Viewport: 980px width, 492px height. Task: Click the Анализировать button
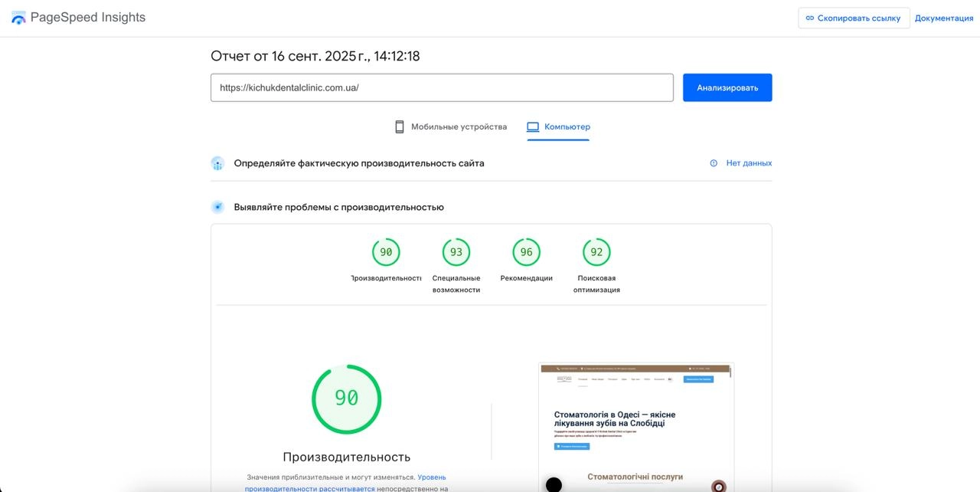pyautogui.click(x=727, y=87)
